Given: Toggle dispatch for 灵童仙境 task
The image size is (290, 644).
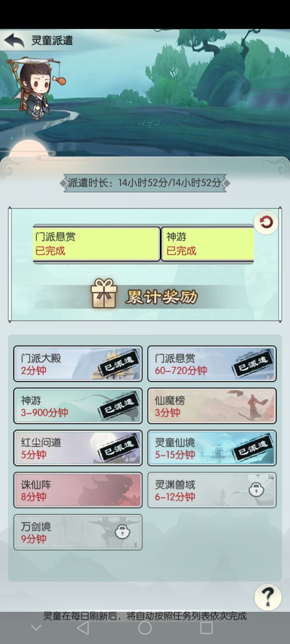Looking at the screenshot, I should (212, 448).
